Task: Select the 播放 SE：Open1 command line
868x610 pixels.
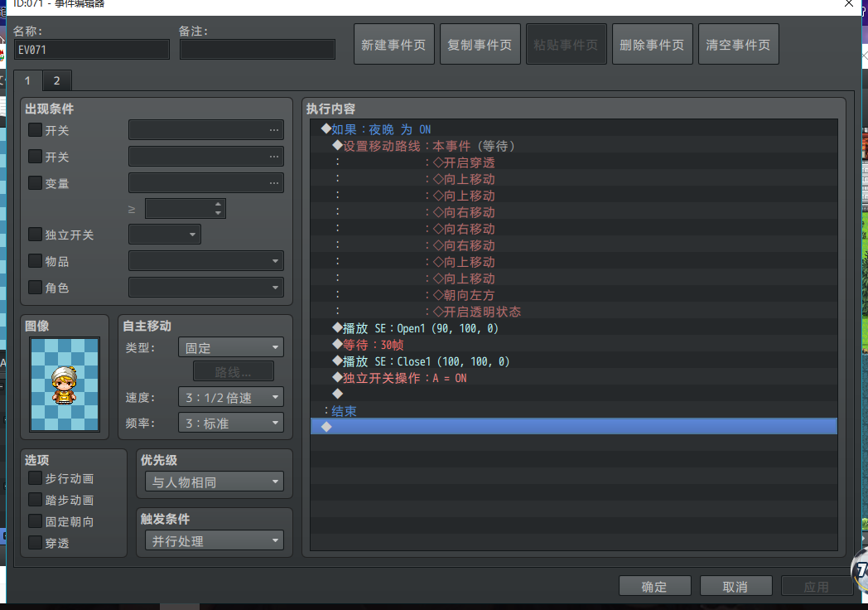Action: (x=573, y=328)
